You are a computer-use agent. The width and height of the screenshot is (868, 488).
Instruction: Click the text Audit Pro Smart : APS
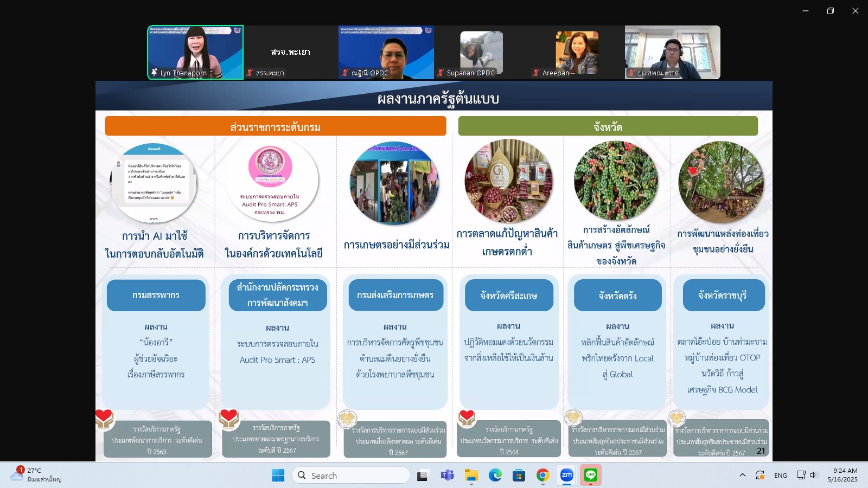point(278,360)
